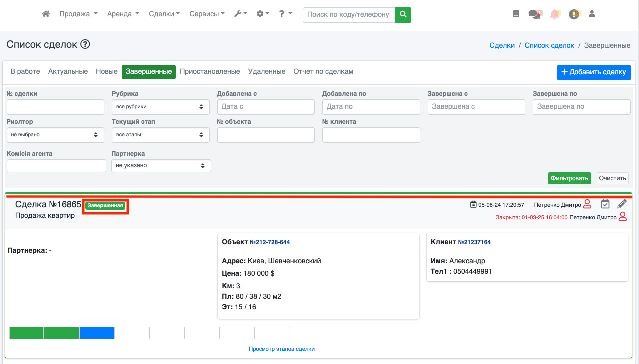Open the book icon in top bar

coord(516,14)
